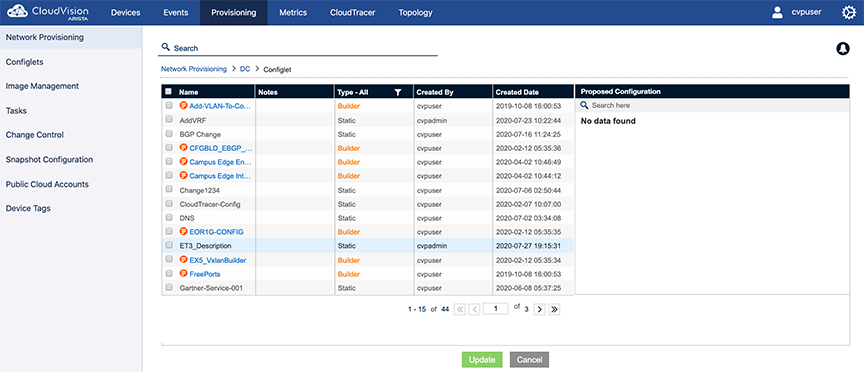This screenshot has height=372, width=864.
Task: Sort by the Created Date column header
Action: (x=517, y=93)
